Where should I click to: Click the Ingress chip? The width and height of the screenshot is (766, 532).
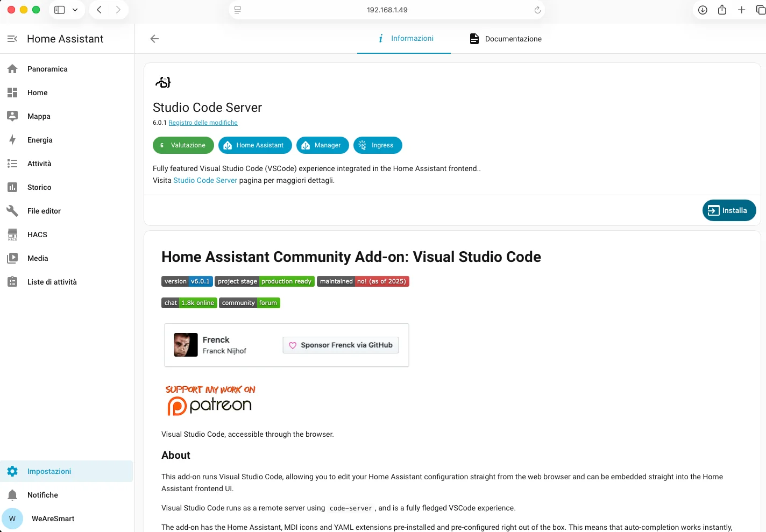coord(378,145)
